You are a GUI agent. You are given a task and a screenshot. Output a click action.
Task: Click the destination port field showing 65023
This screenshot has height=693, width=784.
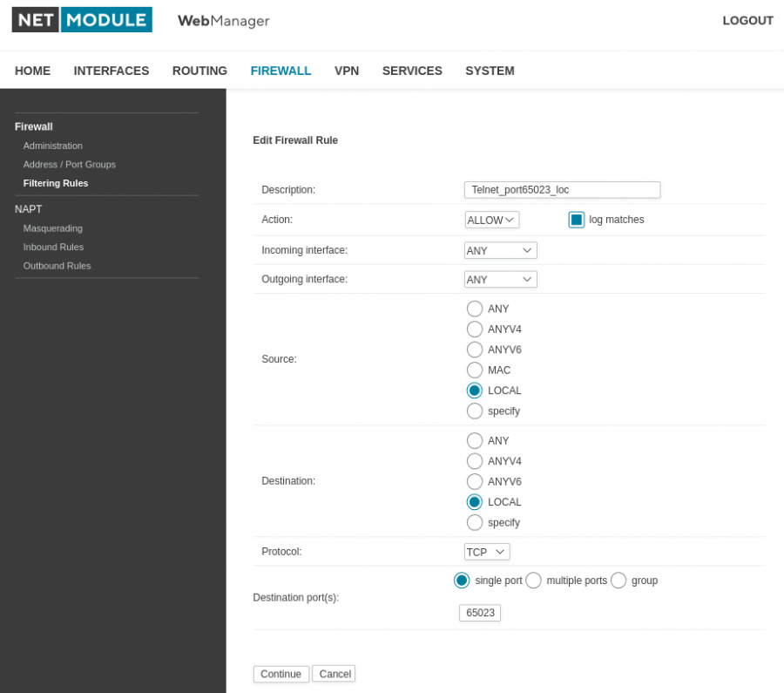(479, 613)
